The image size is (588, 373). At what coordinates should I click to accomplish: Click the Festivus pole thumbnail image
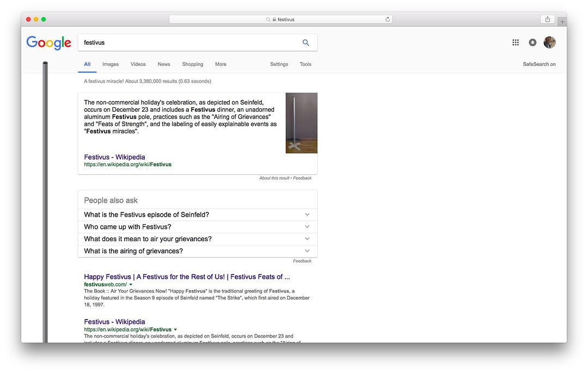301,123
